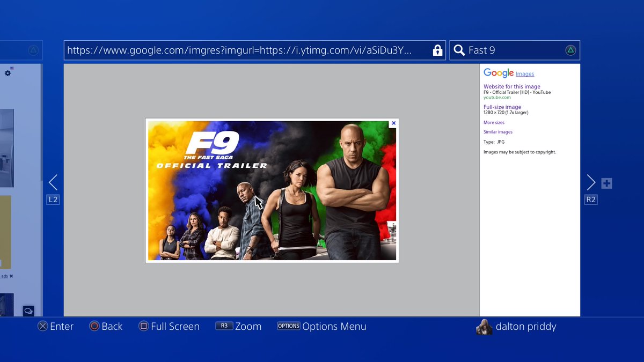Open Website for this image link
644x362 pixels.
click(512, 86)
